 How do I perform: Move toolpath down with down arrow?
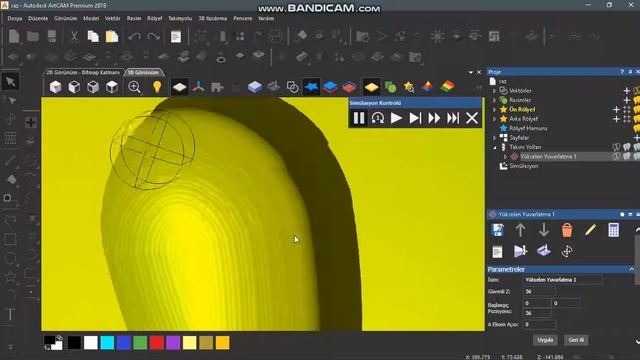tap(544, 230)
